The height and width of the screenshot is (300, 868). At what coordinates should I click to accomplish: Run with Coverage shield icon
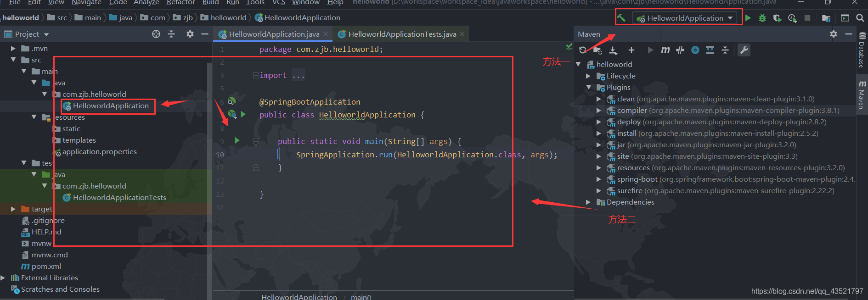point(777,18)
